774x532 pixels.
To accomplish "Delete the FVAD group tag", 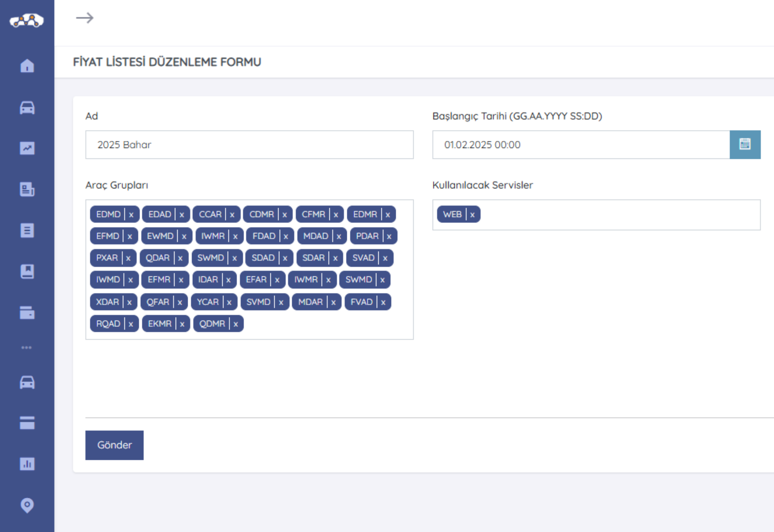I will pos(383,302).
